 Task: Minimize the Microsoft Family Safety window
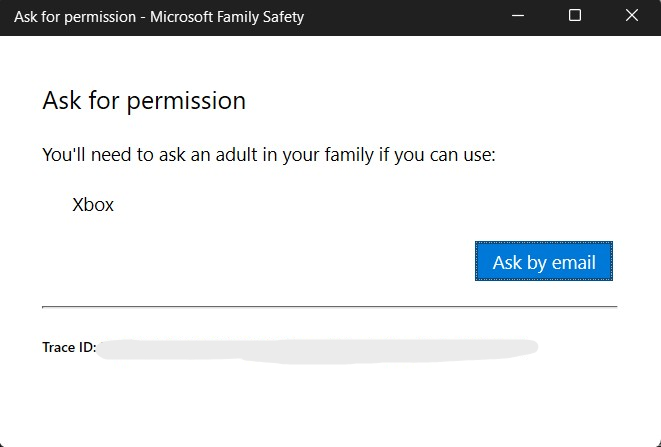pos(518,16)
